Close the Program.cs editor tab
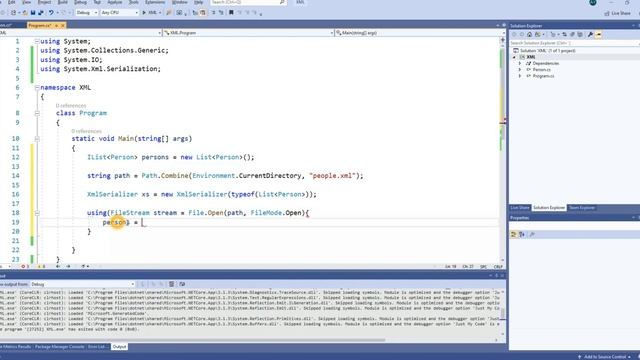The height and width of the screenshot is (360, 640). click(x=63, y=25)
